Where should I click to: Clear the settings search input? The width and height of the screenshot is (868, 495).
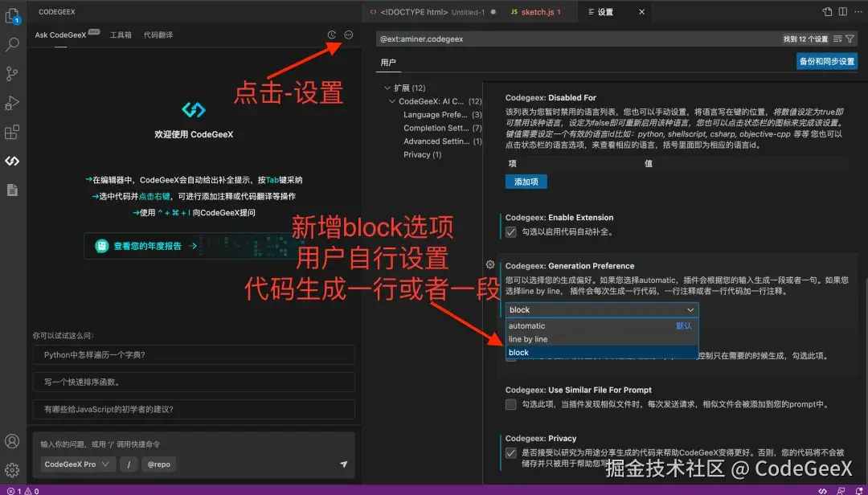[x=837, y=39]
